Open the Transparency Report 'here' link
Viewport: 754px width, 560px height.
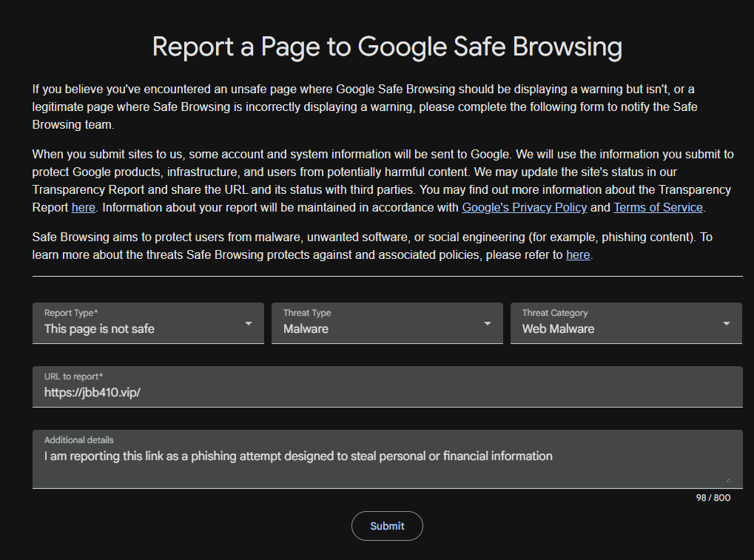point(83,208)
